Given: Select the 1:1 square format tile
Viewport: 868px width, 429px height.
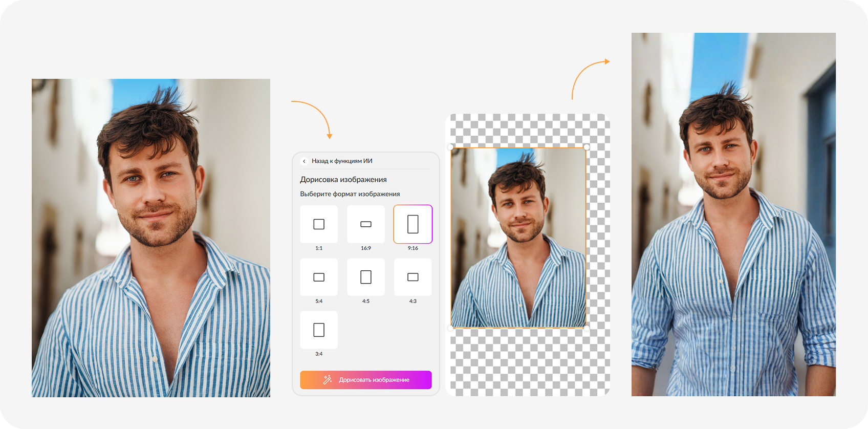Looking at the screenshot, I should [x=319, y=224].
